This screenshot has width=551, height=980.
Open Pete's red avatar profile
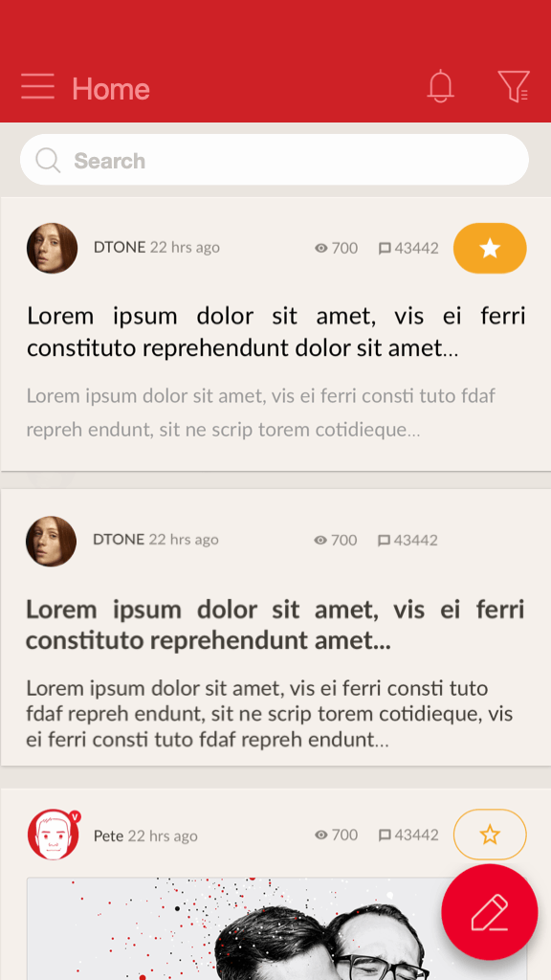click(54, 835)
